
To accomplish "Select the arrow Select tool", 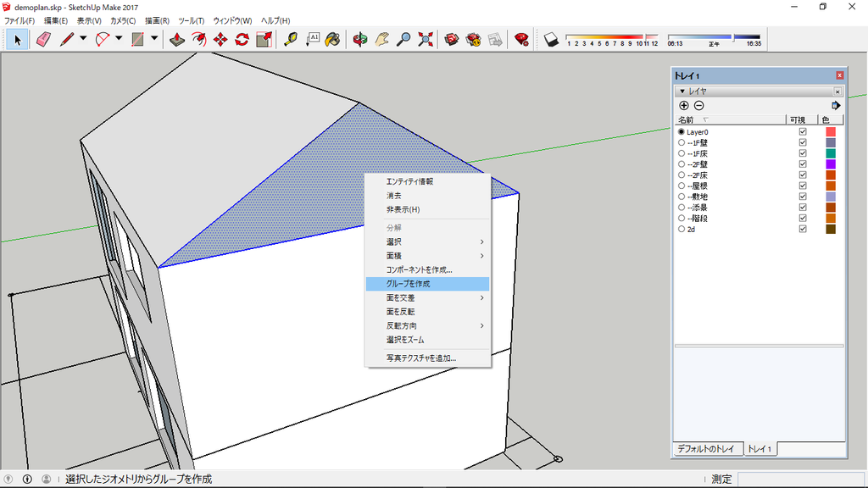I will click(17, 39).
